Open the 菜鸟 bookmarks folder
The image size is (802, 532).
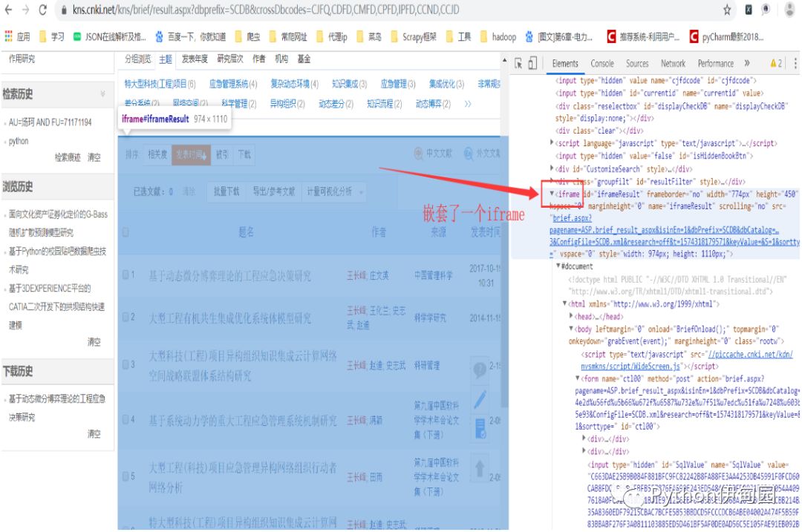369,36
